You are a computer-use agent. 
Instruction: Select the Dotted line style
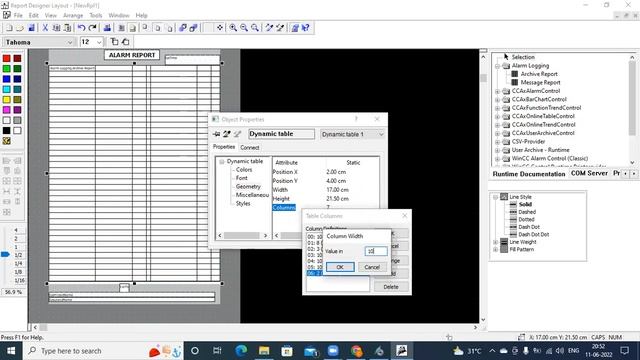(526, 219)
